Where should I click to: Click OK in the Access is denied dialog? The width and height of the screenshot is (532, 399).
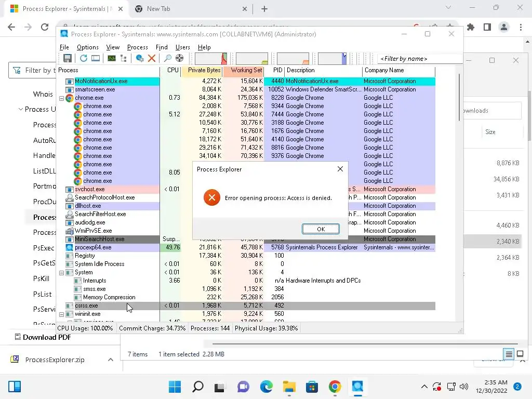click(321, 229)
